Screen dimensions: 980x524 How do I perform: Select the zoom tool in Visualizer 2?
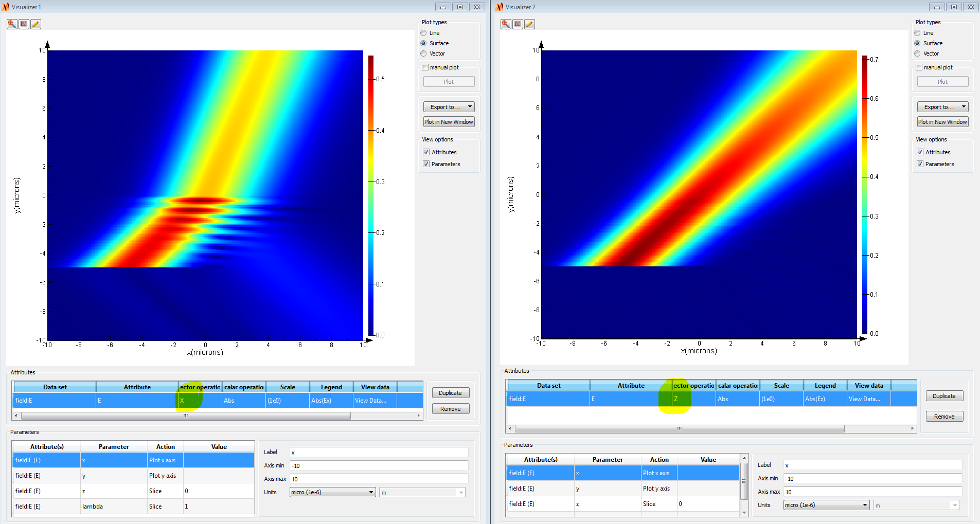pos(506,24)
